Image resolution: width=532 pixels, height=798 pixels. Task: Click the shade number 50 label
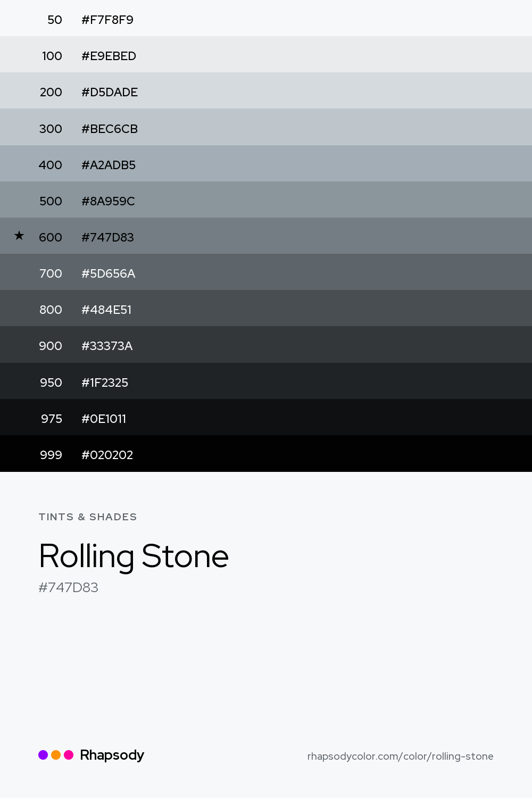tap(55, 20)
